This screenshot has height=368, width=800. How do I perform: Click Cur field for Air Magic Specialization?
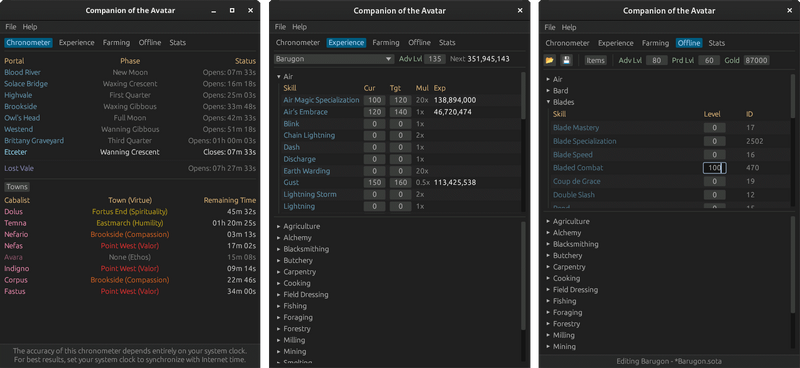[x=374, y=100]
